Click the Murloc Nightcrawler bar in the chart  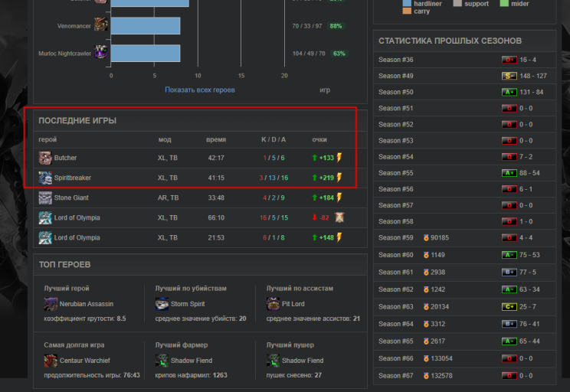(146, 53)
